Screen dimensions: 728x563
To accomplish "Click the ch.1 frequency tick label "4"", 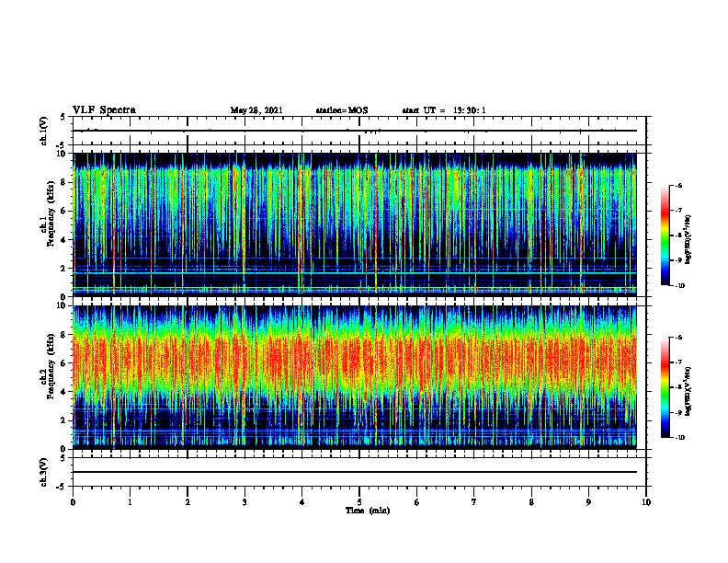I will (64, 240).
